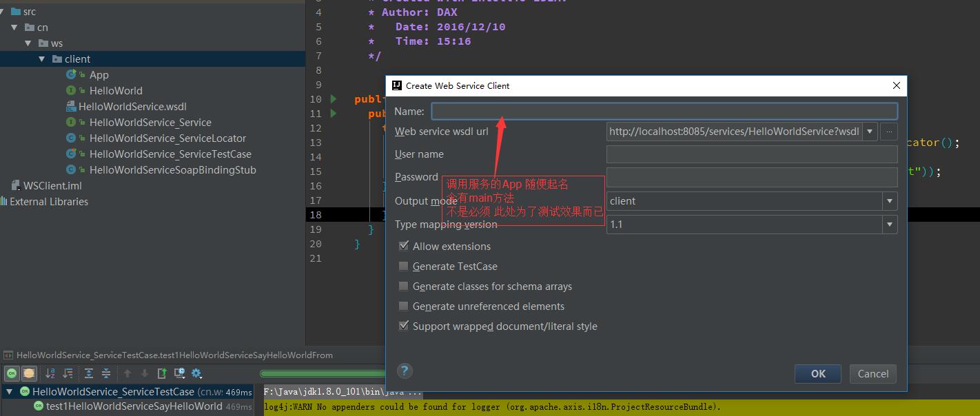Click the Cancel button

tap(873, 373)
